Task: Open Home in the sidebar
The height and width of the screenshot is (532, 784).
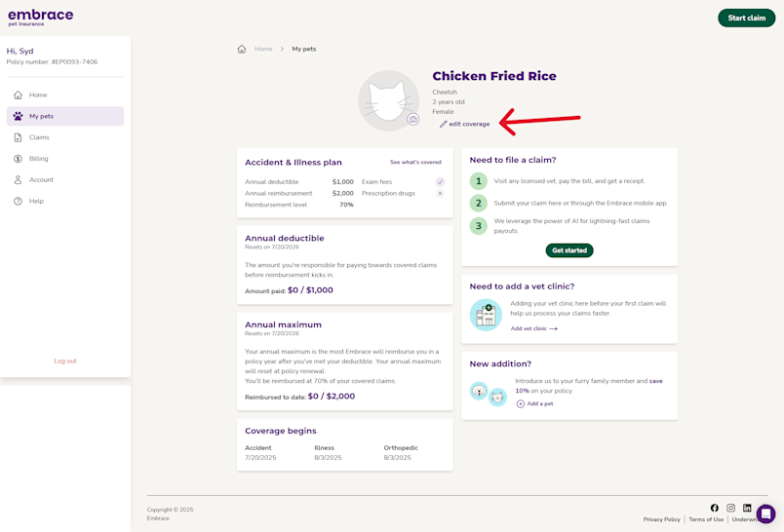Action: [x=65, y=95]
